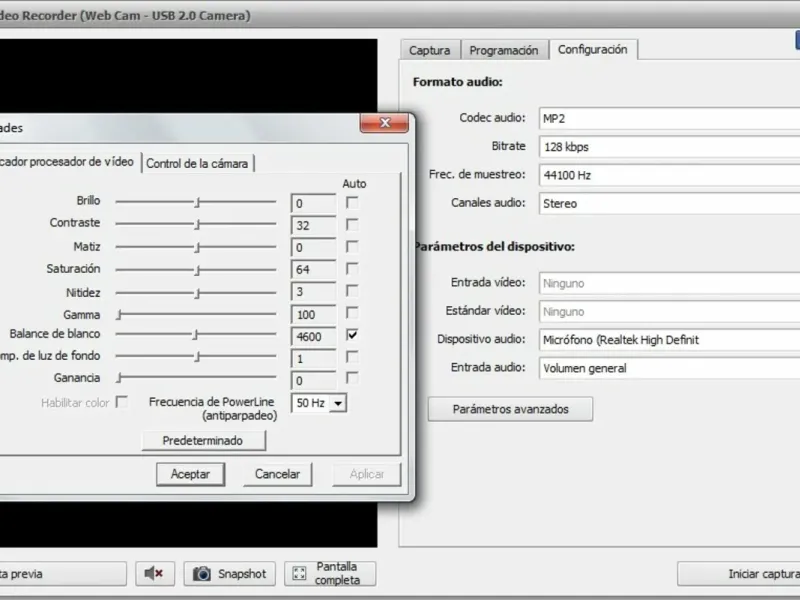This screenshot has width=800, height=600.
Task: Open Parámetros avanzados
Action: [510, 409]
